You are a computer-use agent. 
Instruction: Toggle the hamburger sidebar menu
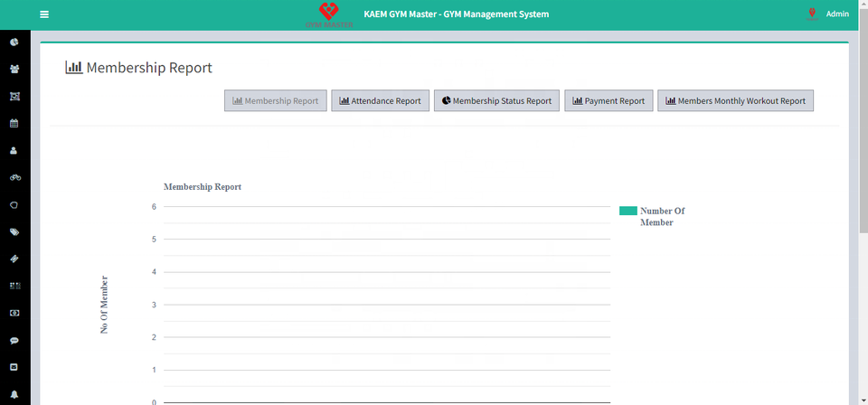coord(44,14)
